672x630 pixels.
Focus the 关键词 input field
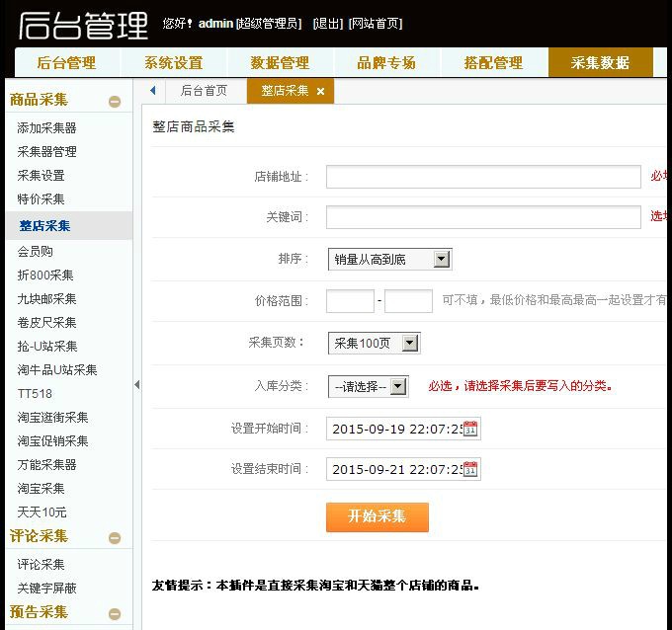[483, 217]
